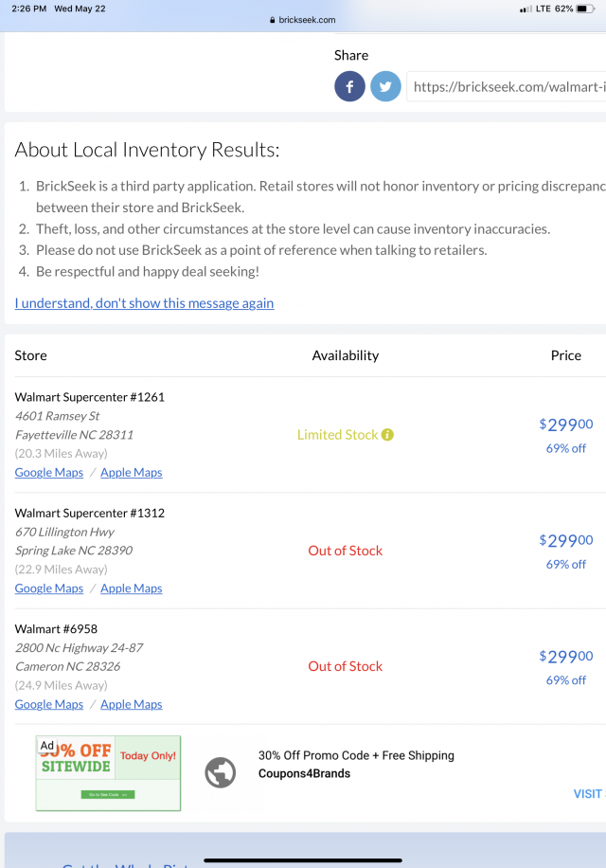Select the $299.00 price for Spring Lake store
Image resolution: width=606 pixels, height=868 pixels.
(x=565, y=540)
